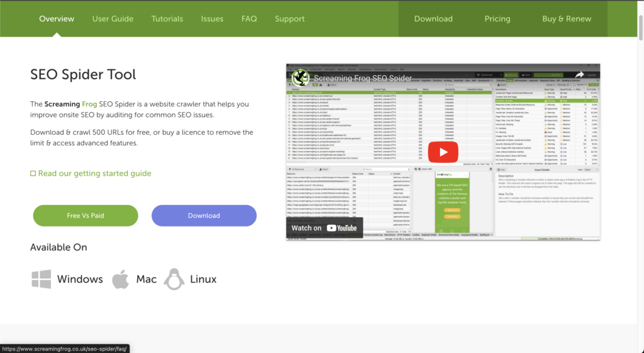Click the Mac text label

[x=147, y=279]
